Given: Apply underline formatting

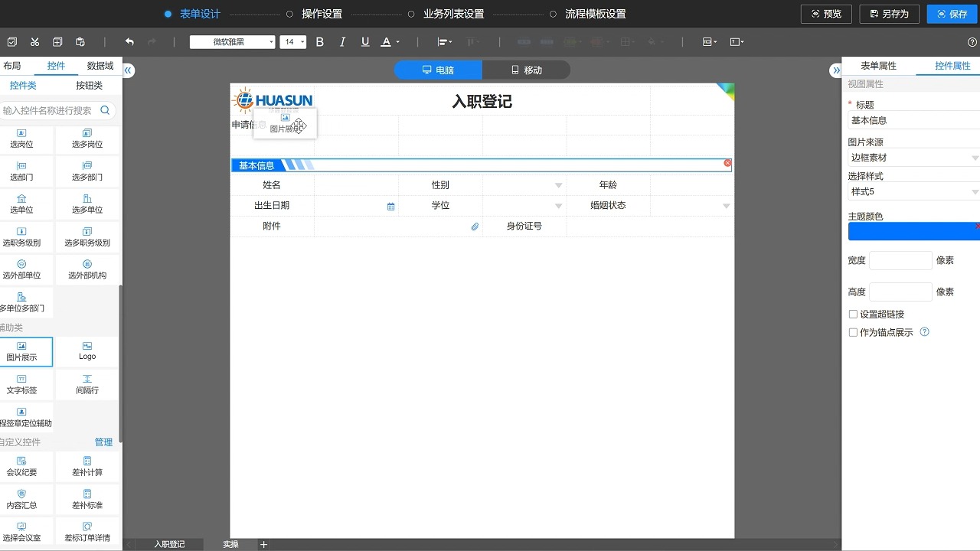Looking at the screenshot, I should pyautogui.click(x=365, y=42).
